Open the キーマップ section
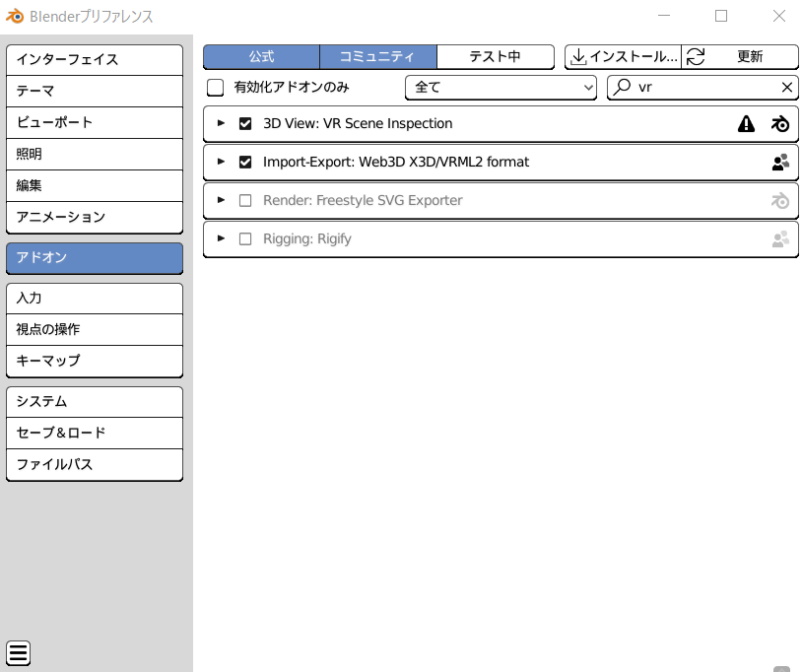 click(x=95, y=361)
